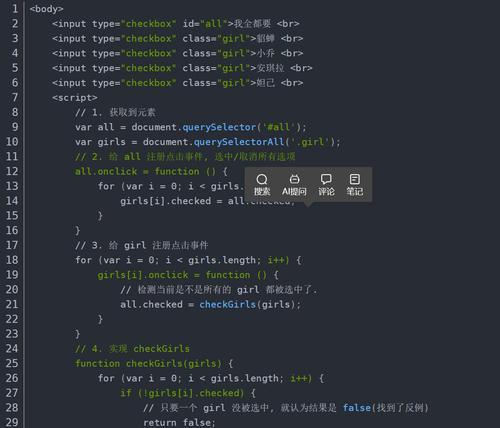Click querySelectorAll on line 10
This screenshot has height=428, width=500.
pos(239,142)
